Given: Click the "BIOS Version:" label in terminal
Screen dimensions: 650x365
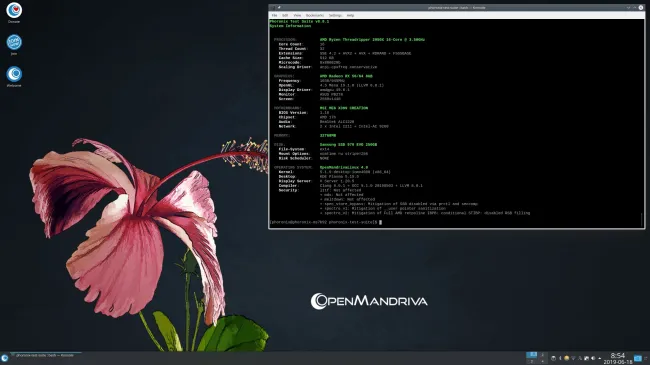Looking at the screenshot, I should pyautogui.click(x=293, y=112).
